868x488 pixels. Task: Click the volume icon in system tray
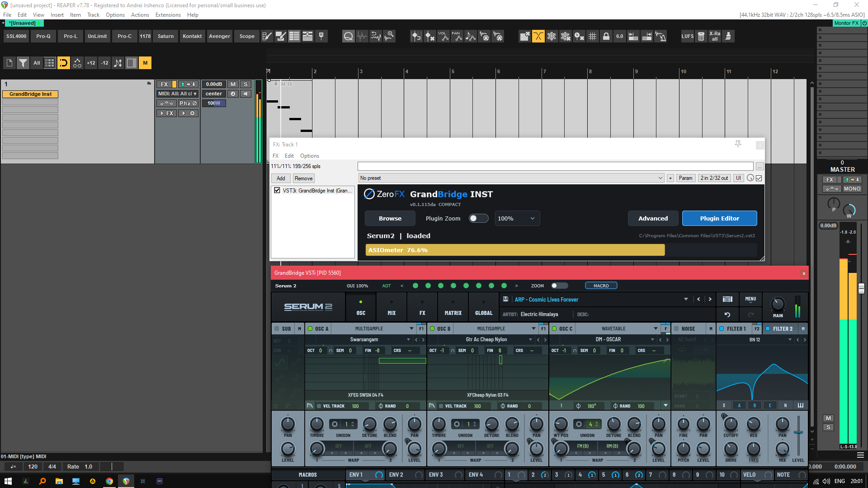pyautogui.click(x=826, y=481)
